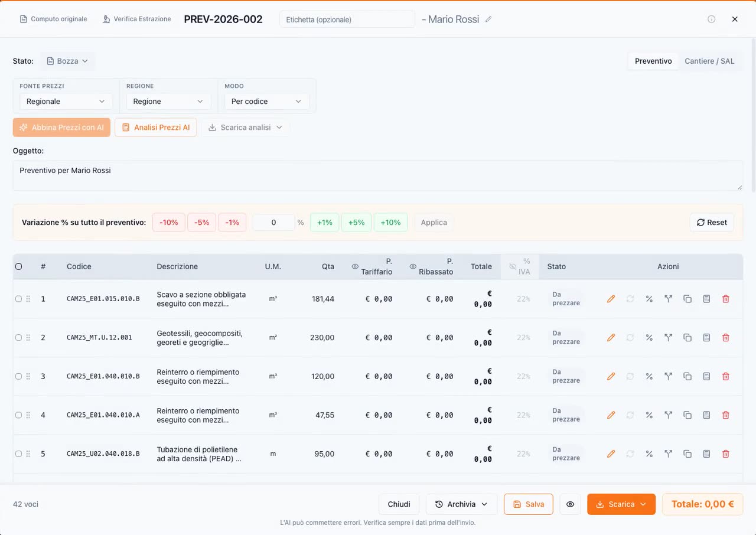Click the Analisi Prezzi AI button
756x535 pixels.
click(156, 128)
